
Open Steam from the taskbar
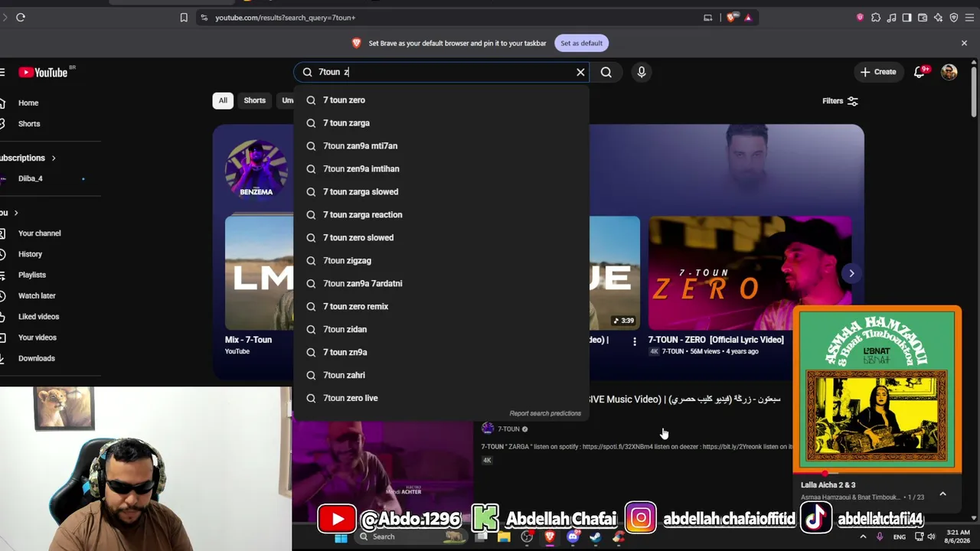click(595, 536)
